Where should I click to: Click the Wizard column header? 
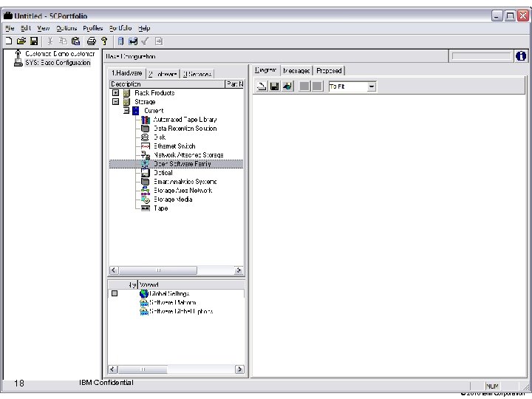click(x=191, y=284)
